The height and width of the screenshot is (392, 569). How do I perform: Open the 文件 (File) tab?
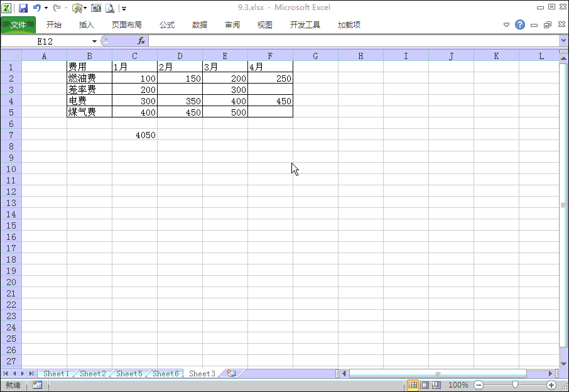coord(18,24)
